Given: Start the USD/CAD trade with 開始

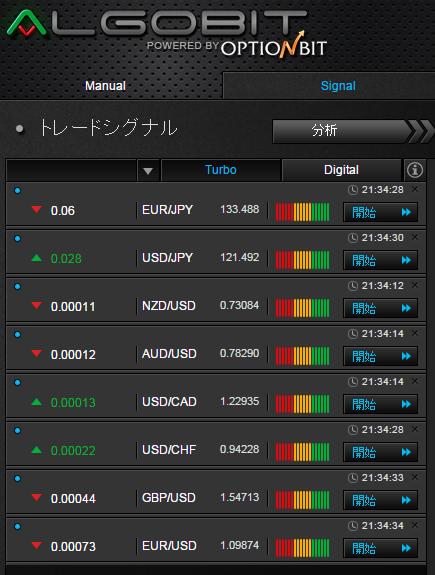Looking at the screenshot, I should tap(380, 404).
